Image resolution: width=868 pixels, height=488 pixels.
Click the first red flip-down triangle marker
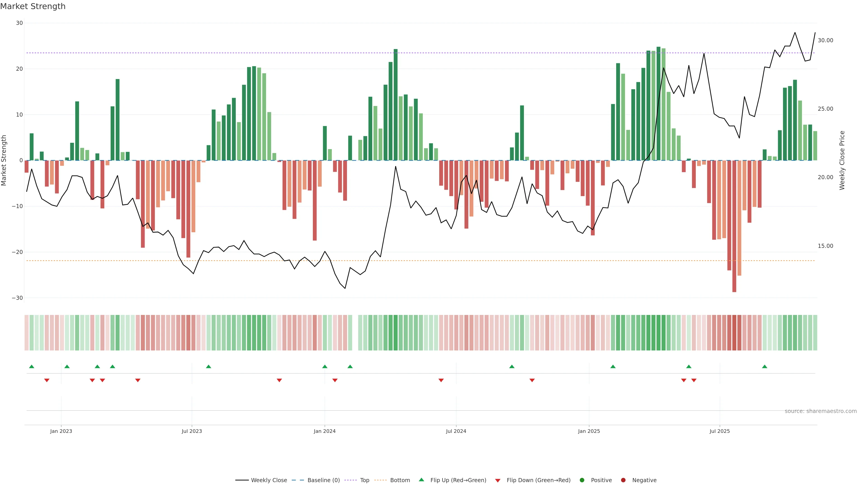[47, 380]
